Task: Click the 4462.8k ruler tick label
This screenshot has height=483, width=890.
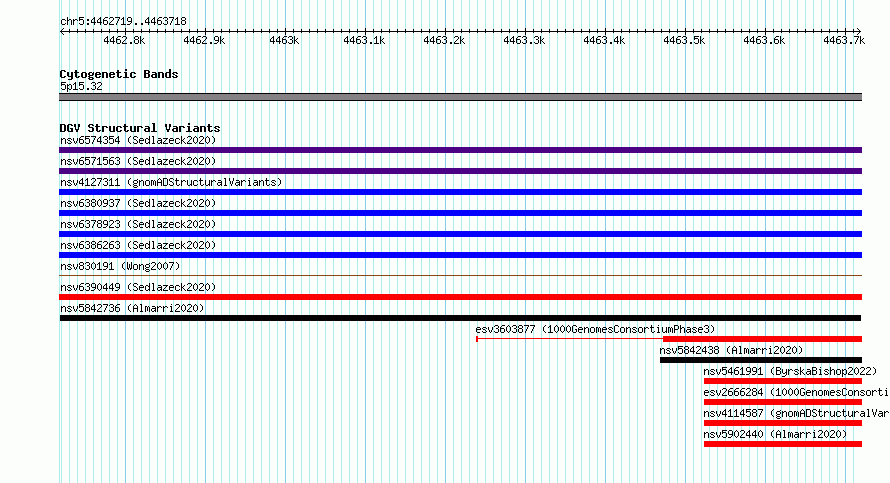Action: click(124, 41)
